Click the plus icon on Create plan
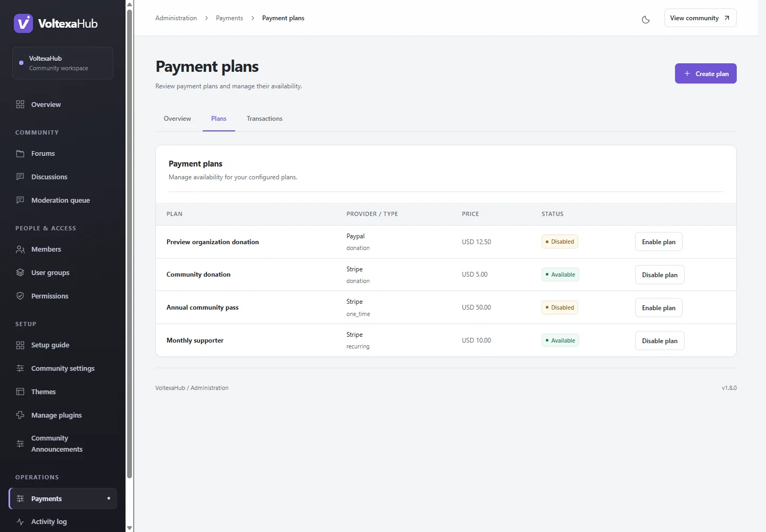This screenshot has height=532, width=766. [687, 73]
